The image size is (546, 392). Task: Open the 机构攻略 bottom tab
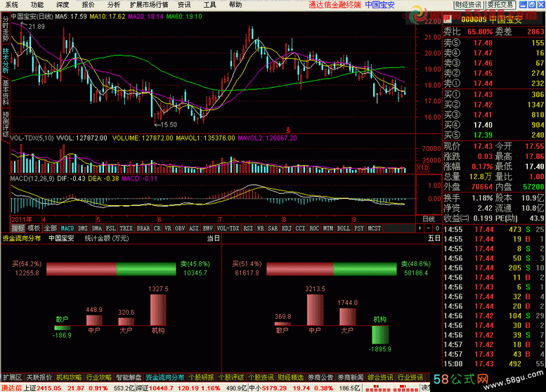click(x=69, y=377)
